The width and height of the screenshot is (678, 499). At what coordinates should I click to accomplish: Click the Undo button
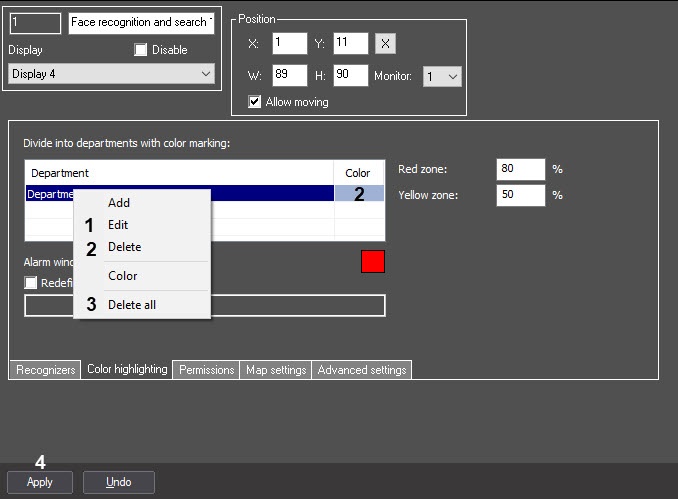pos(118,482)
